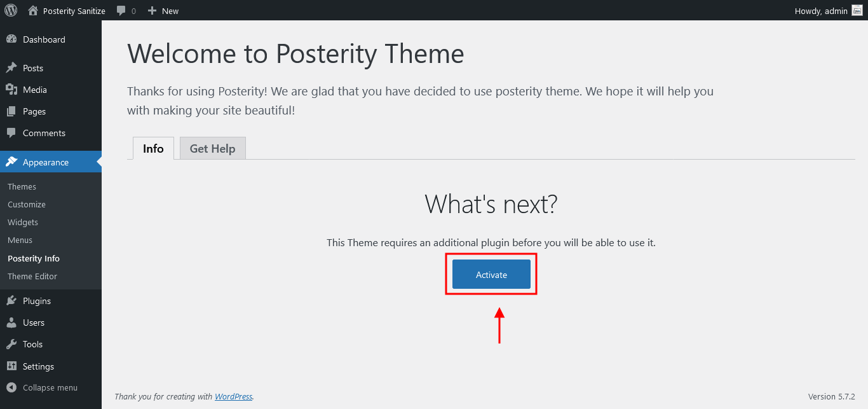The height and width of the screenshot is (409, 868).
Task: Select the Info tab
Action: click(153, 148)
